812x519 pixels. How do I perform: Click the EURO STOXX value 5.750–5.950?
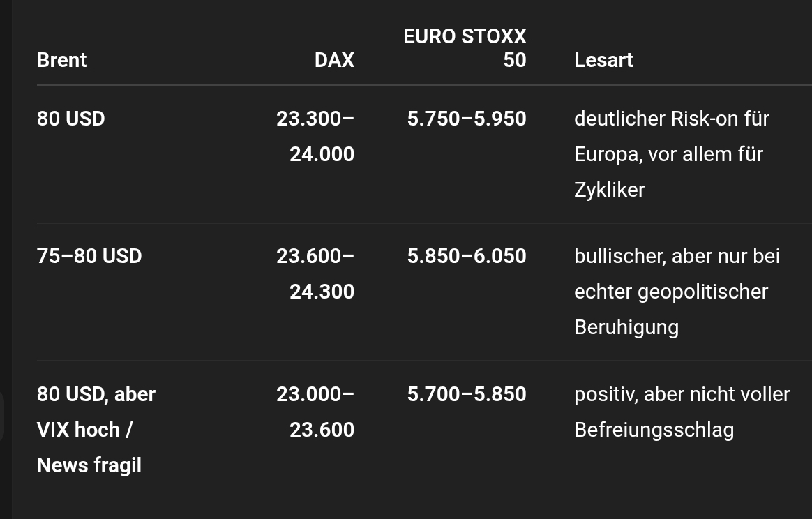(467, 119)
